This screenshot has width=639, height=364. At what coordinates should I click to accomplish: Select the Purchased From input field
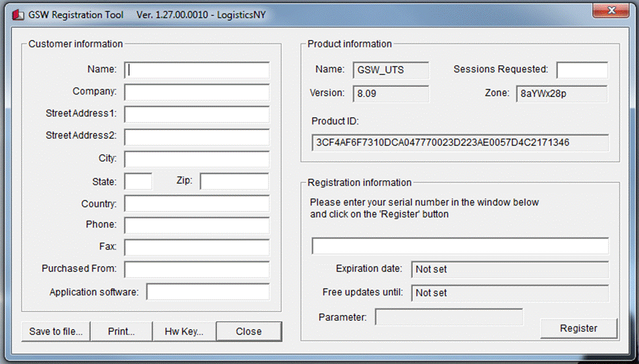(x=197, y=269)
